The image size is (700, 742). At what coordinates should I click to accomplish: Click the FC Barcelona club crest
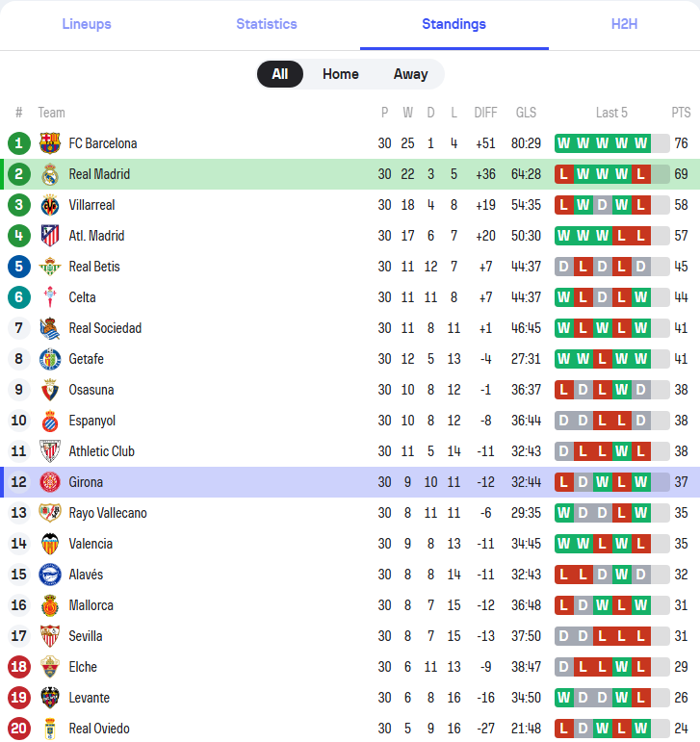click(x=50, y=143)
